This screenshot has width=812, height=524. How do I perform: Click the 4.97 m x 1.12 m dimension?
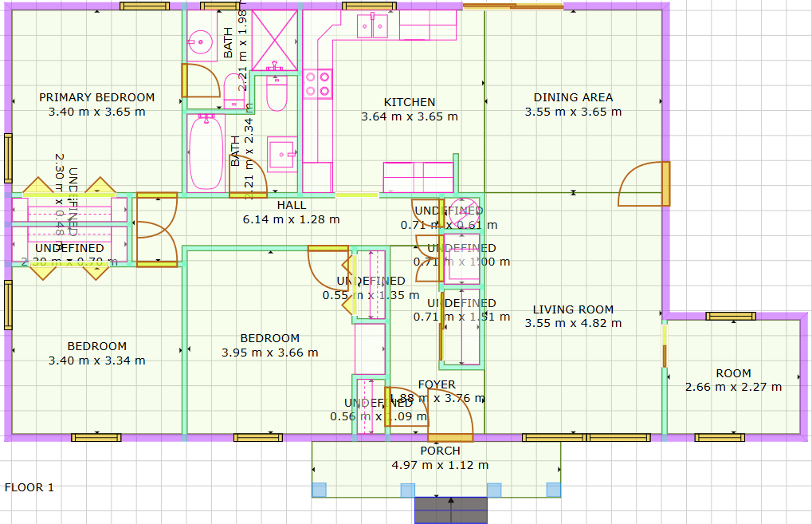pos(440,465)
